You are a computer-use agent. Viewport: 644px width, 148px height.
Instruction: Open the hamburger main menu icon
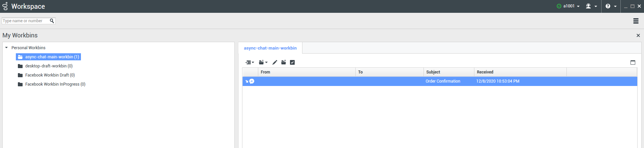[636, 21]
